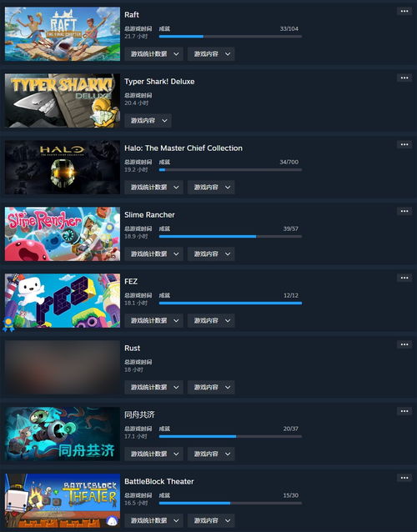Open the 同舟共济 game cover thumbnail

pos(63,434)
